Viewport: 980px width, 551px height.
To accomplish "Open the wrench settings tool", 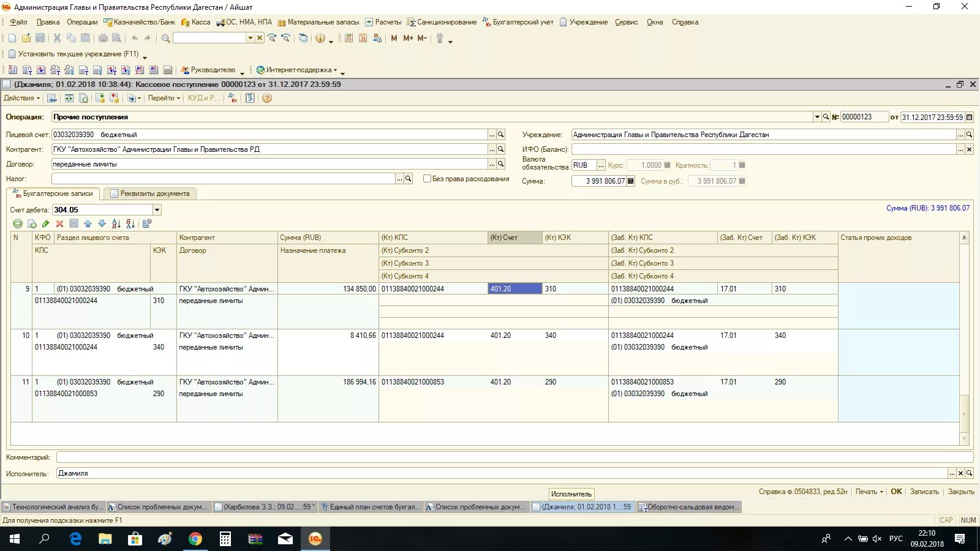I will [x=439, y=38].
